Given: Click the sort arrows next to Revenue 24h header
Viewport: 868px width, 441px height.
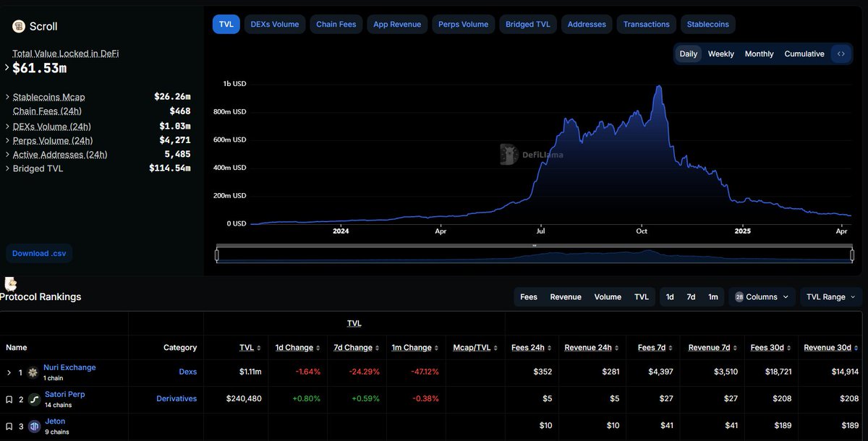Looking at the screenshot, I should [x=617, y=348].
